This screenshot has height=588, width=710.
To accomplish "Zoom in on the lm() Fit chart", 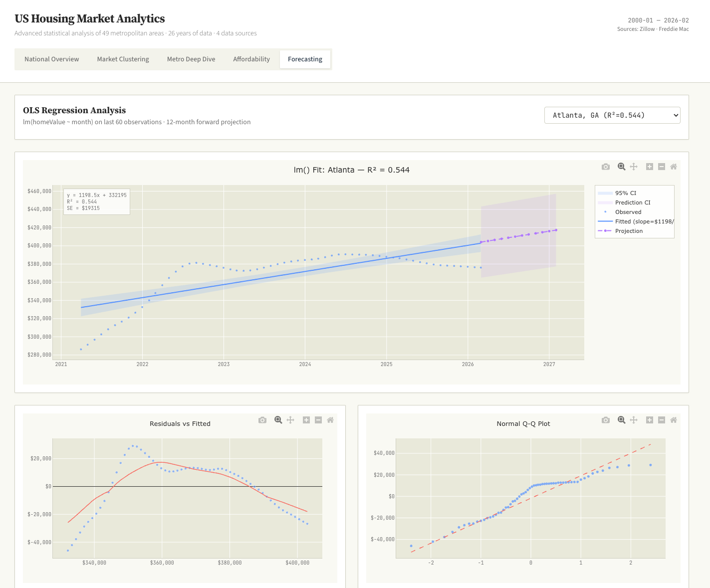I will pos(650,167).
